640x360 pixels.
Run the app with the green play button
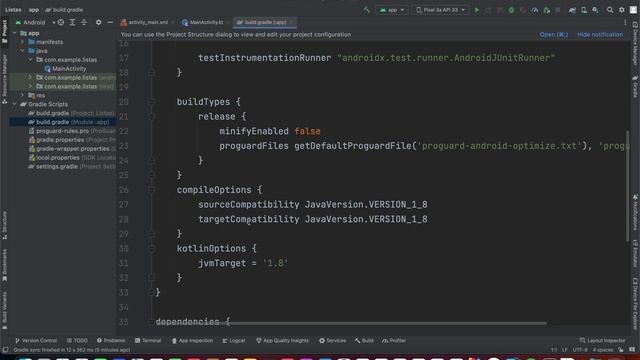pyautogui.click(x=476, y=10)
